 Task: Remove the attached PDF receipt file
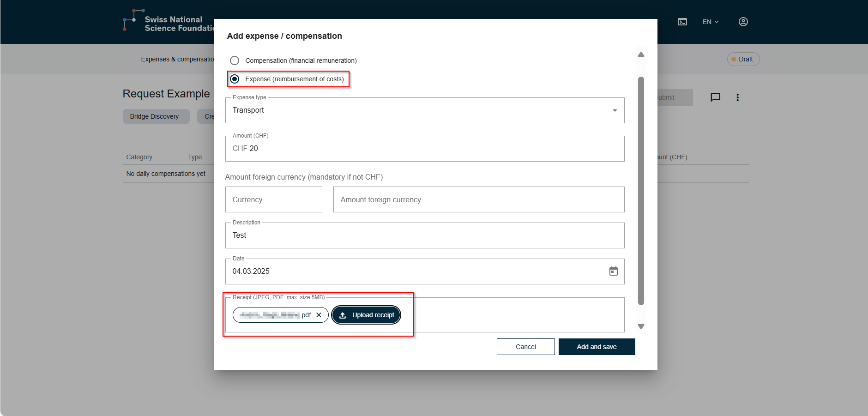(x=319, y=315)
